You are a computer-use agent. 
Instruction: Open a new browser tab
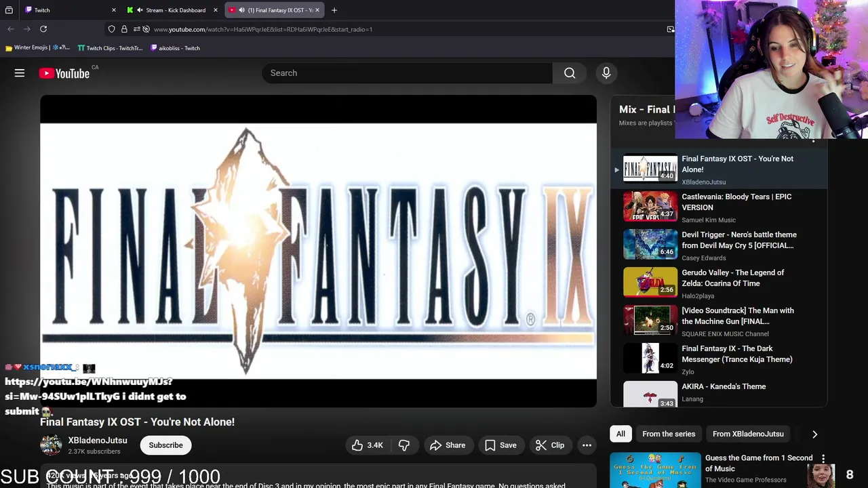[334, 10]
